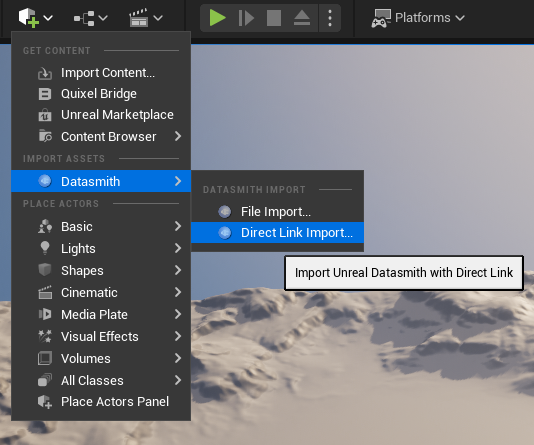
Task: Click the Datasmith submenu chevron
Action: (x=178, y=181)
